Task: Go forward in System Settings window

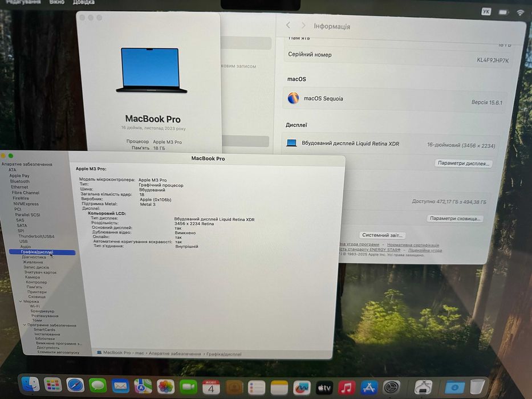Action: 303,26
